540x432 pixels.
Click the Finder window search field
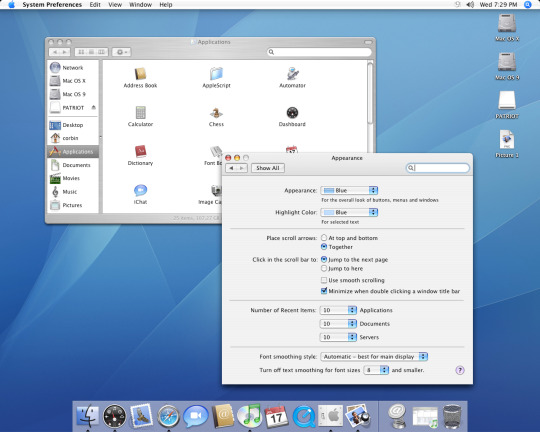320,52
